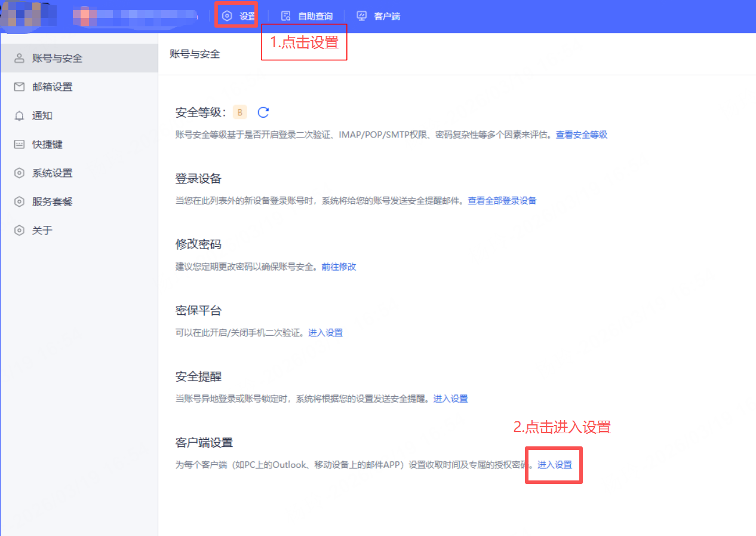This screenshot has height=536, width=756.
Task: Click 进入设置 under 密保平台
Action: coord(325,332)
